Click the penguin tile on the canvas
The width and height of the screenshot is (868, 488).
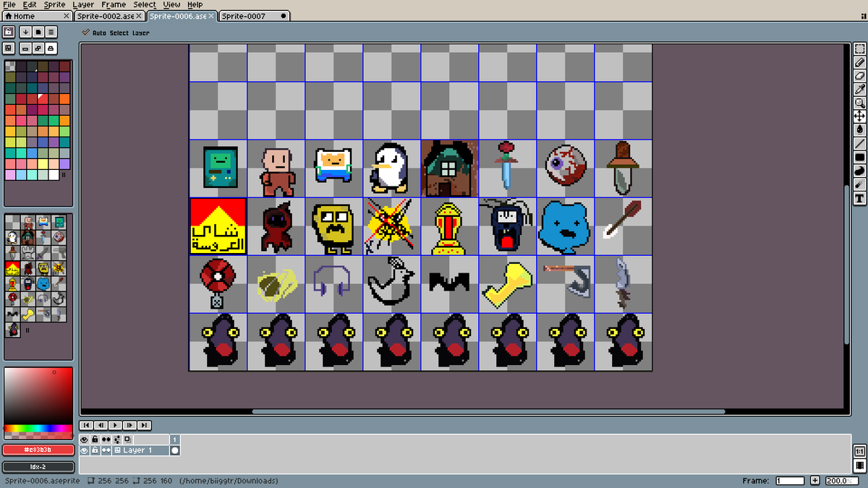click(391, 168)
